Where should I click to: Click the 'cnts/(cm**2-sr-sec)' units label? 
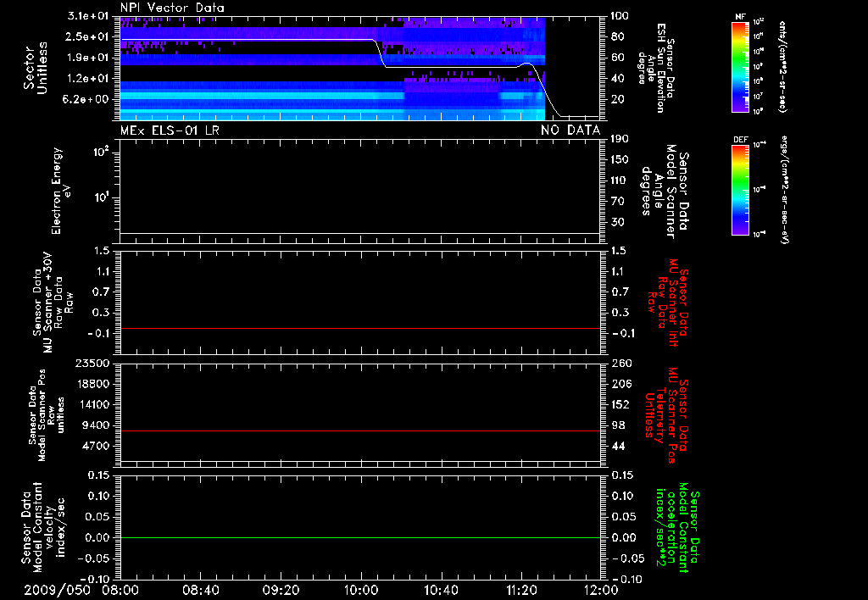tap(782, 66)
